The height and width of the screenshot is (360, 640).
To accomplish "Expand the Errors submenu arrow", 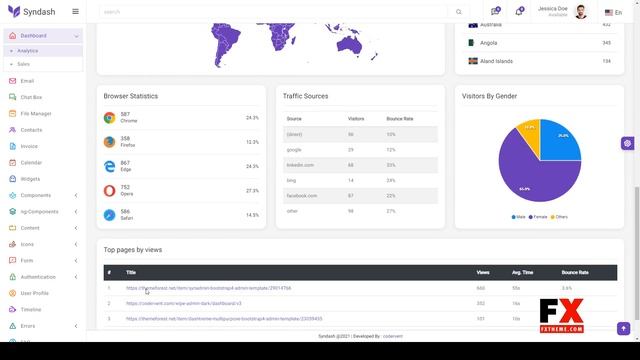I will pos(76,326).
